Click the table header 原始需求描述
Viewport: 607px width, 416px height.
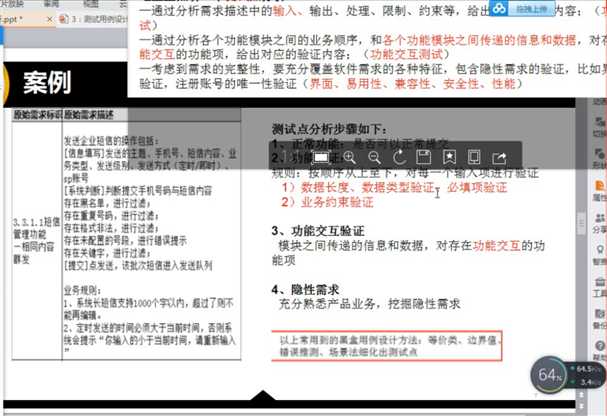pyautogui.click(x=89, y=115)
